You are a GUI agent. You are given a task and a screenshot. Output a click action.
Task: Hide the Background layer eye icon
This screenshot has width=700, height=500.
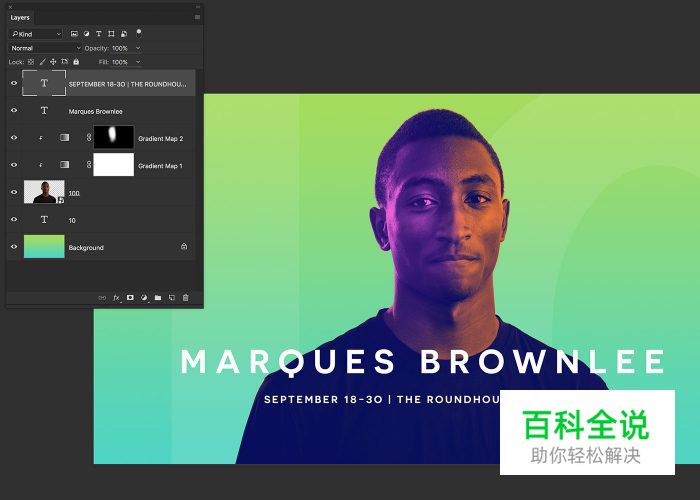[x=14, y=247]
